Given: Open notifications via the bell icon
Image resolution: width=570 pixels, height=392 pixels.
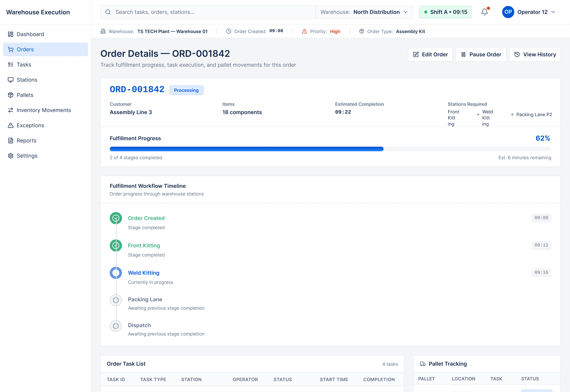Looking at the screenshot, I should (x=484, y=12).
